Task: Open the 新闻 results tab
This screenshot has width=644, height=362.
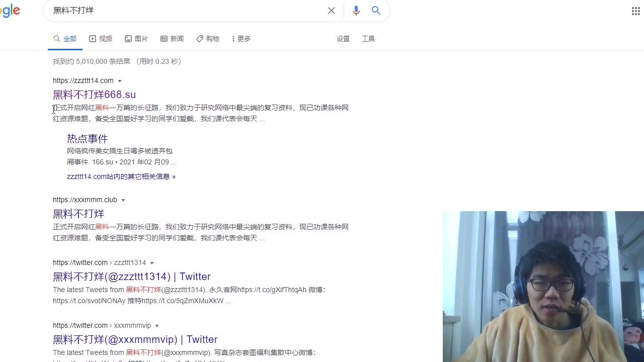Action: click(x=172, y=39)
